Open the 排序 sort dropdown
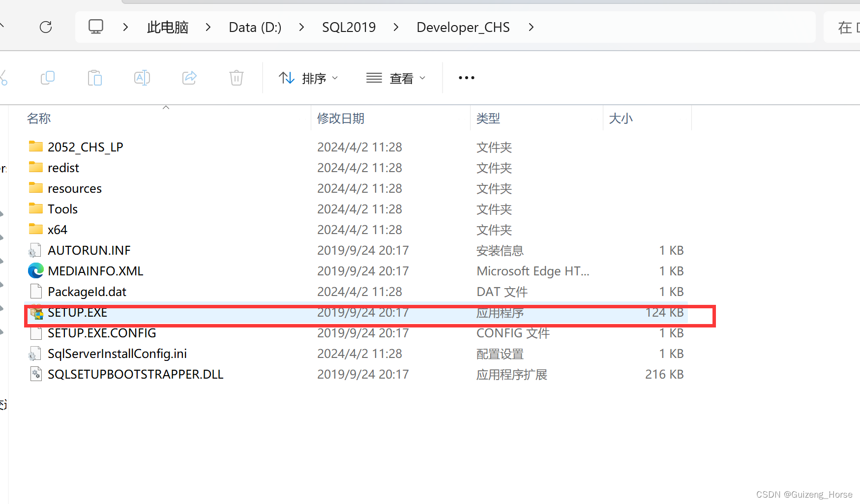860x504 pixels. [308, 78]
